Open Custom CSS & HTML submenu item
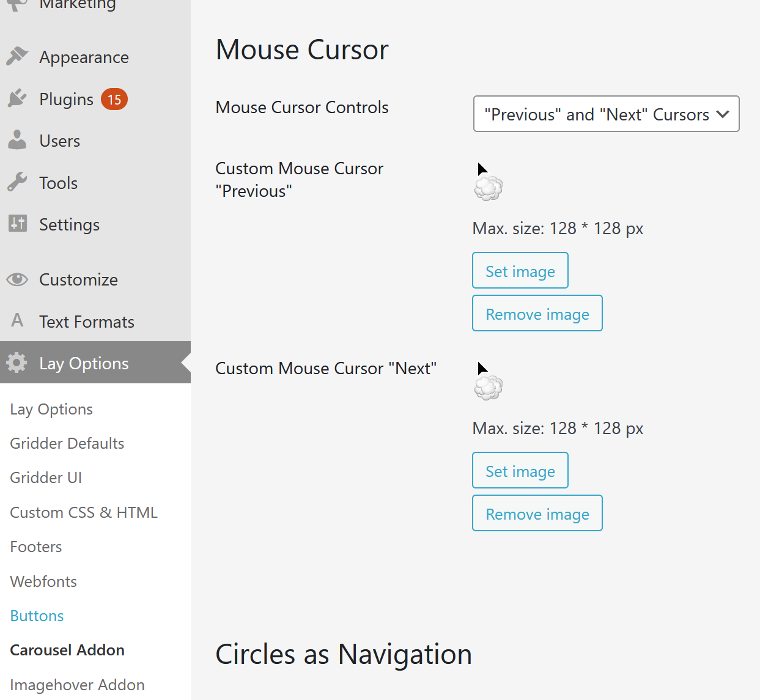 coord(84,512)
